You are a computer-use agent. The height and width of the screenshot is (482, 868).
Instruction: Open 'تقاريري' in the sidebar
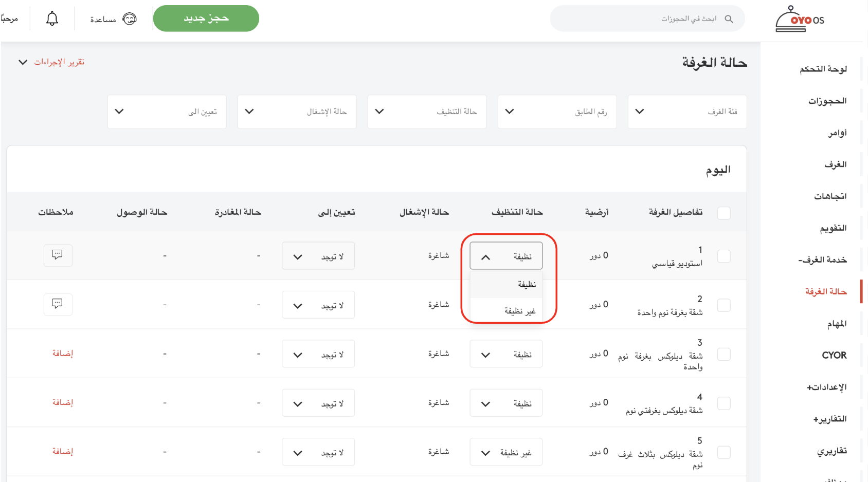click(831, 451)
